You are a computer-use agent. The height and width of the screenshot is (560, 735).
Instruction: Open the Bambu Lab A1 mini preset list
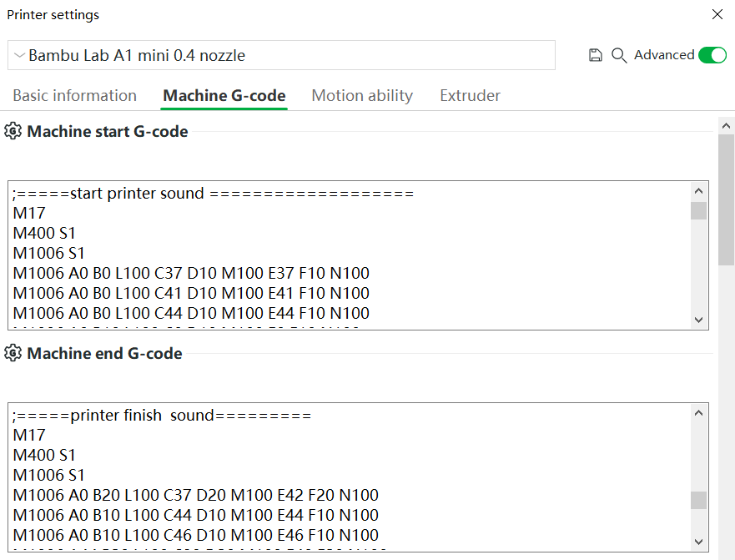pos(281,55)
